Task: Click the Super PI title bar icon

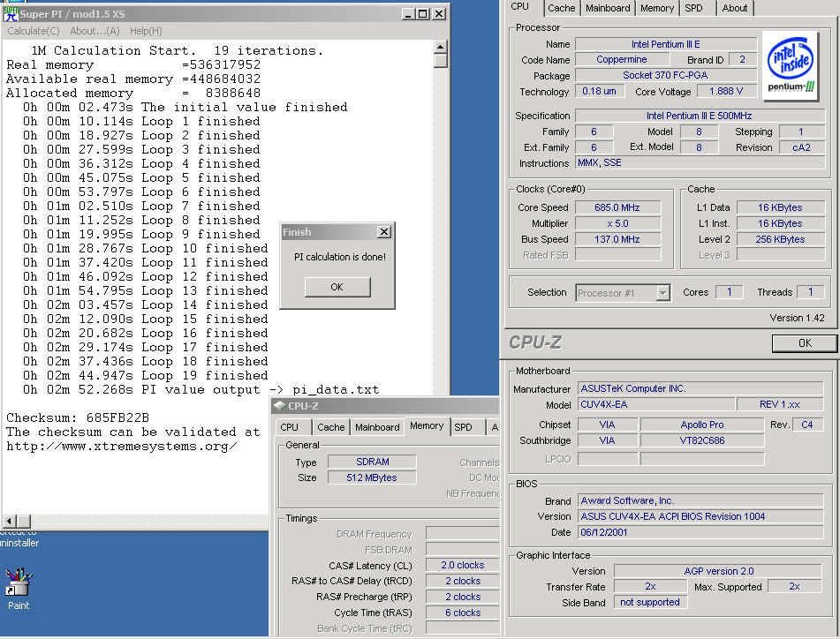Action: 11,14
